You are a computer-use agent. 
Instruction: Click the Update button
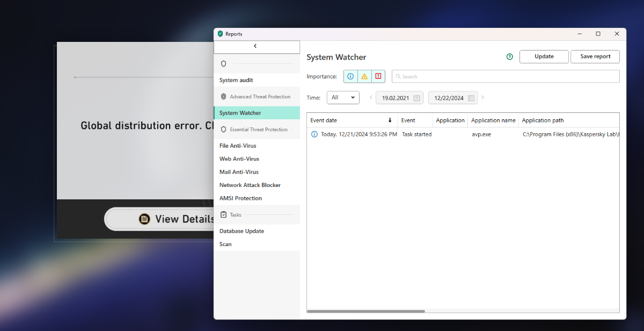(544, 56)
